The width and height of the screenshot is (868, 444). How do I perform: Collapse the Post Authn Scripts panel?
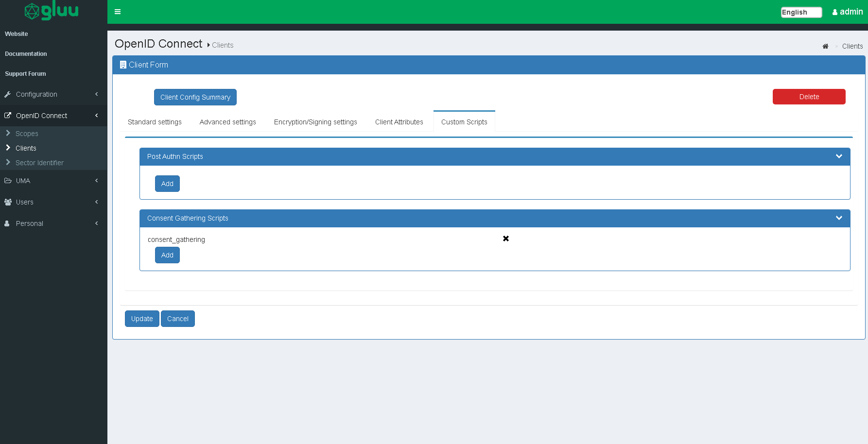tap(839, 156)
